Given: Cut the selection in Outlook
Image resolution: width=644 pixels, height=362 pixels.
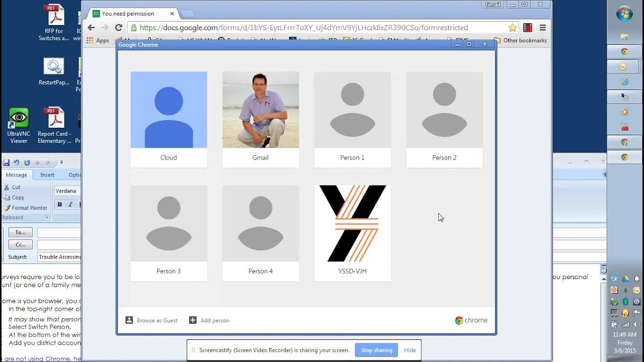Looking at the screenshot, I should click(x=12, y=187).
